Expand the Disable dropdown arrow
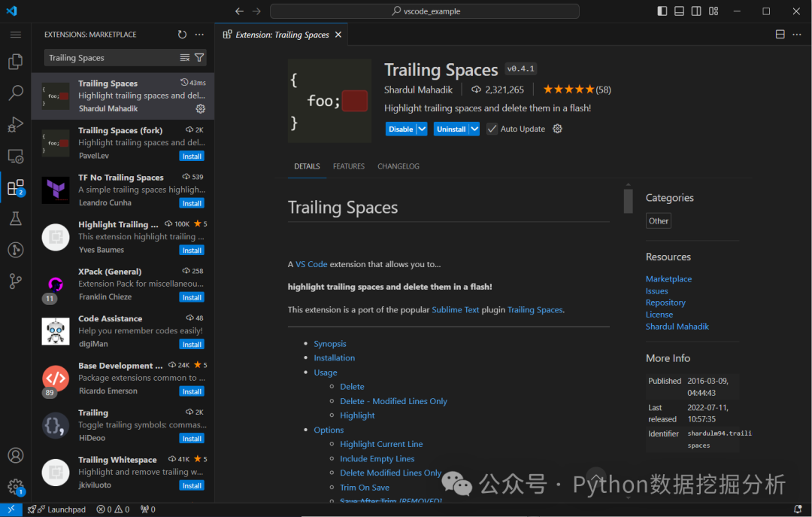812x517 pixels. [x=422, y=129]
